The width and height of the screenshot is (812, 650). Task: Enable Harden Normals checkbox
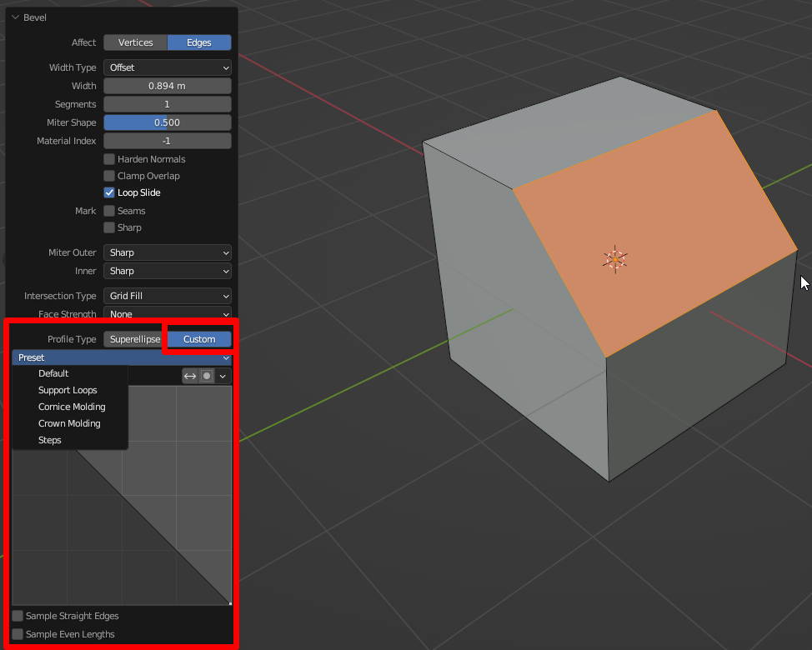coord(109,159)
